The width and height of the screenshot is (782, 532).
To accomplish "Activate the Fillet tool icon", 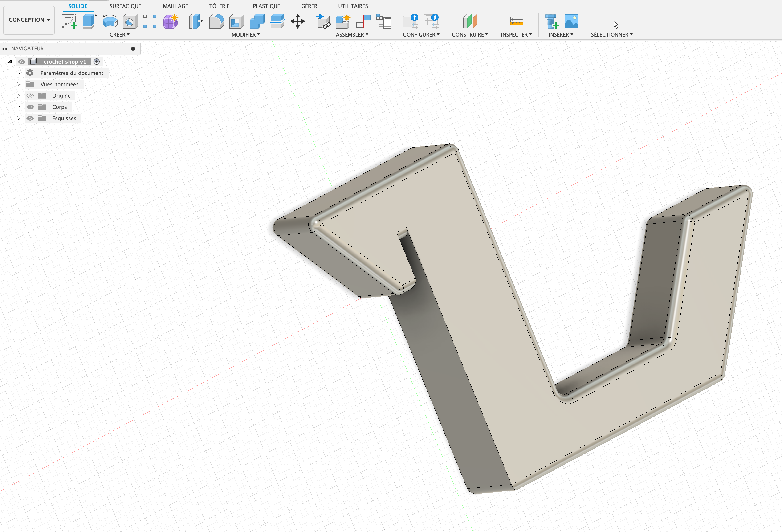I will pyautogui.click(x=216, y=21).
